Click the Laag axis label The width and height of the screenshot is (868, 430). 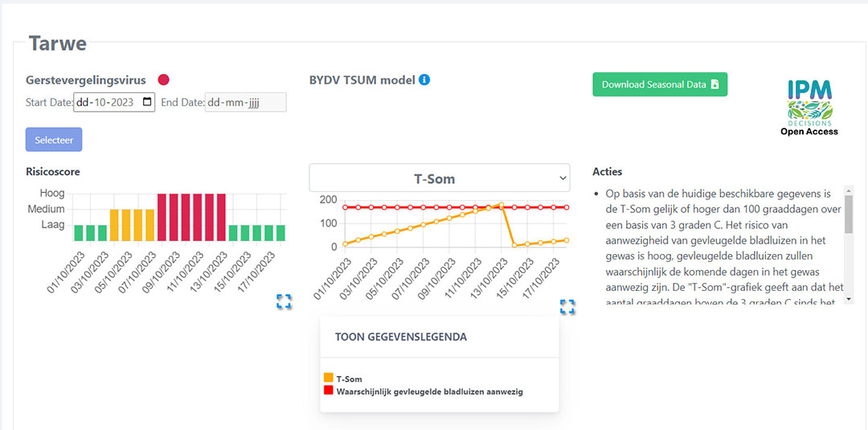point(52,225)
